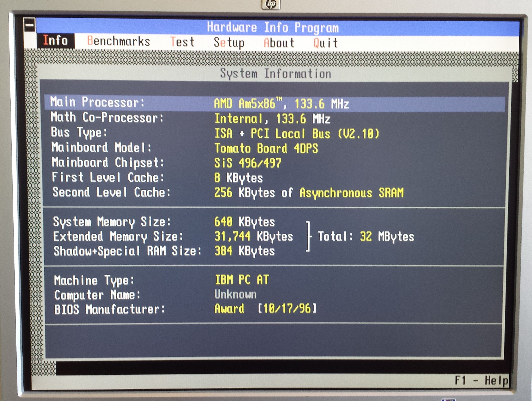
Task: Open the Test menu
Action: (182, 42)
